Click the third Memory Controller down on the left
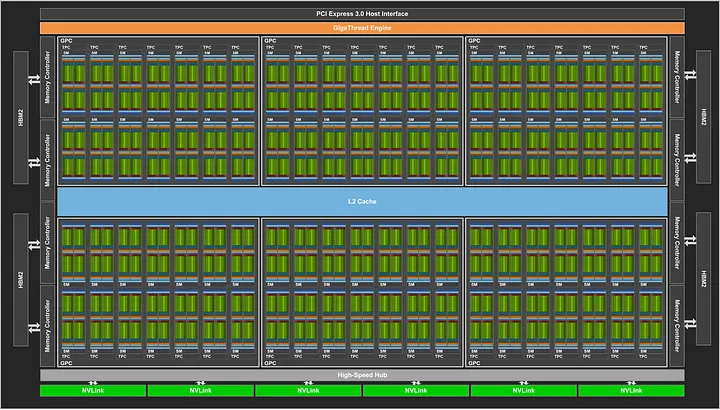720x410 pixels. pos(47,243)
